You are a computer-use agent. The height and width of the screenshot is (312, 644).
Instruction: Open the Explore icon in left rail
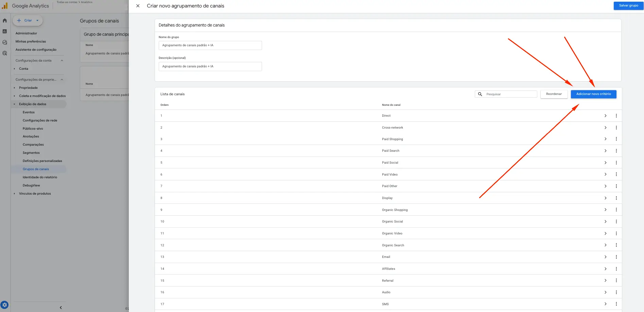coord(5,43)
